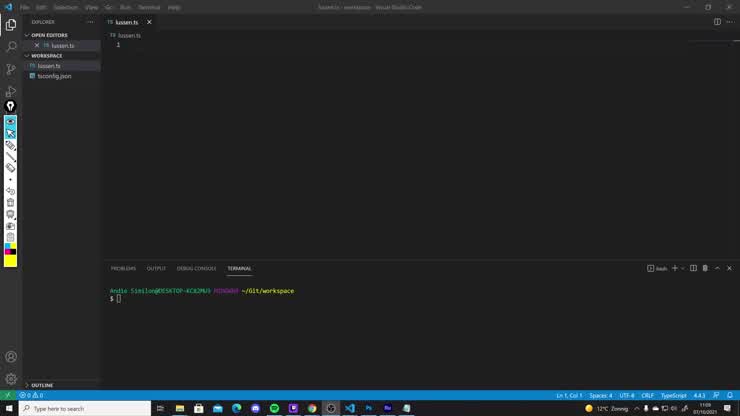
Task: Click the split editor icon
Action: 717,22
